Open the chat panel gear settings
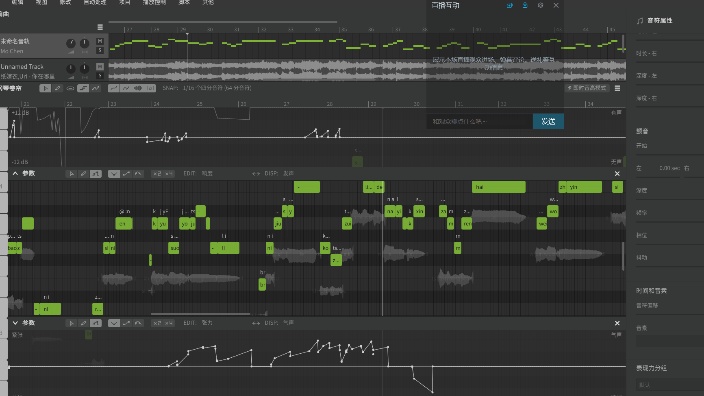704x396 pixels. click(541, 5)
